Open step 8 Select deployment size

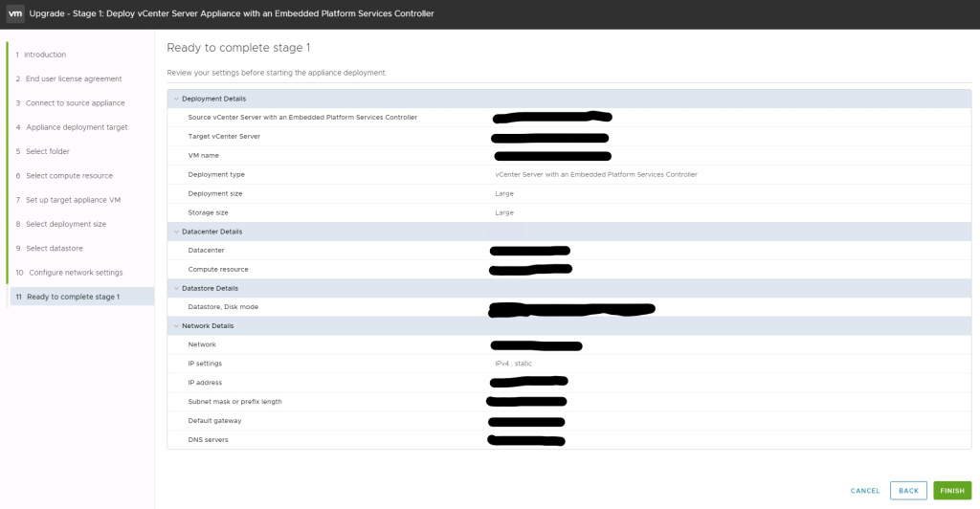[x=60, y=224]
